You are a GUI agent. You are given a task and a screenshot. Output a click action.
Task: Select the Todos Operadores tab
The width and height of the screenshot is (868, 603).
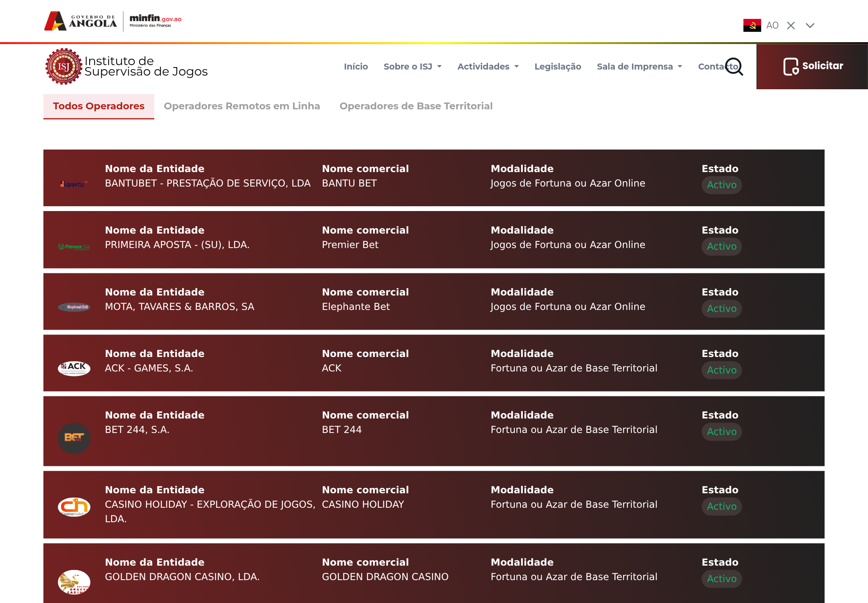[x=99, y=106]
